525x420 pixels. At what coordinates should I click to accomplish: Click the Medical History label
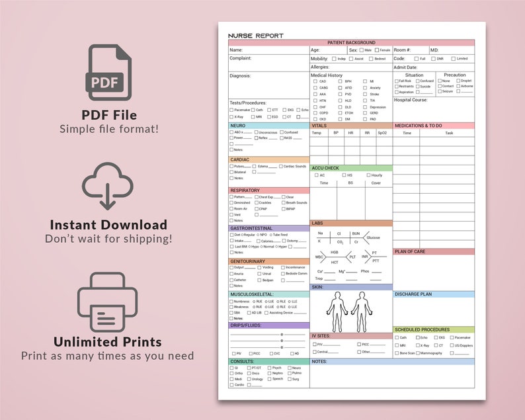click(327, 75)
